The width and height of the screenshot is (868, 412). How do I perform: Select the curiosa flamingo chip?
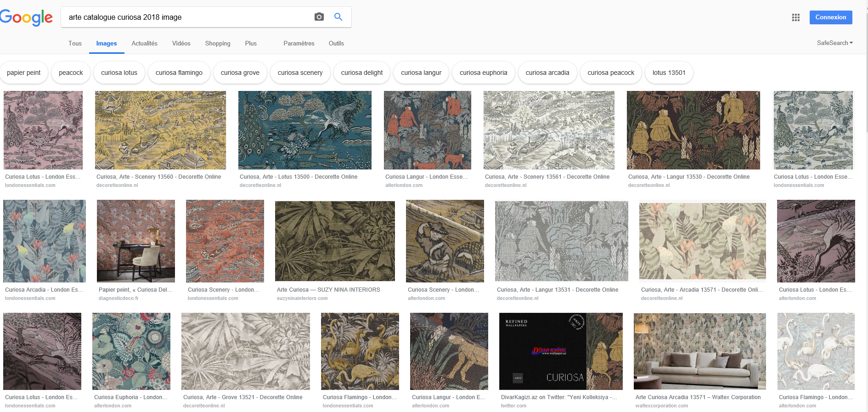[179, 73]
